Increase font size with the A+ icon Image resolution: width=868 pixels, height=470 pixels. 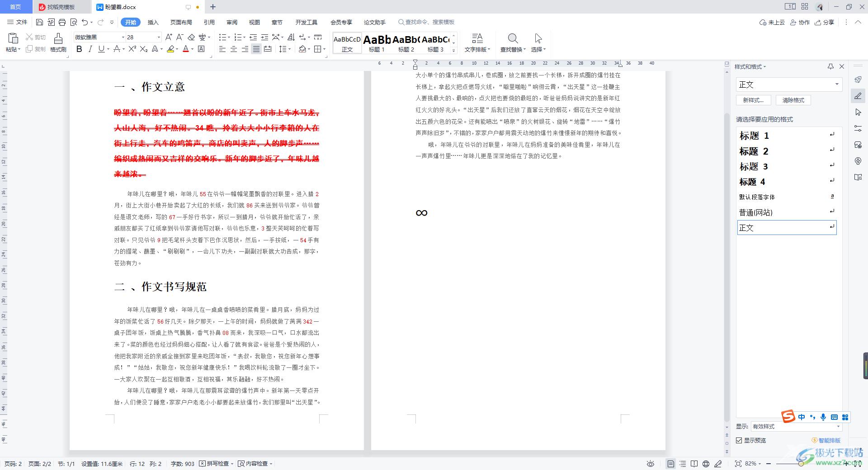(x=169, y=37)
